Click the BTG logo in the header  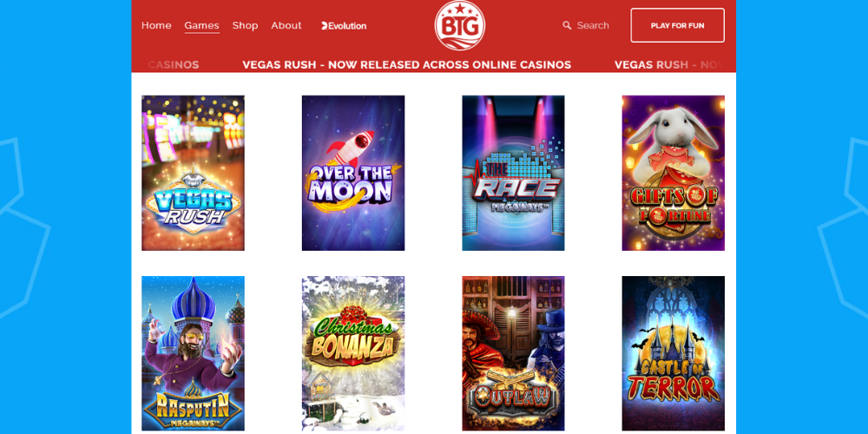click(x=460, y=25)
